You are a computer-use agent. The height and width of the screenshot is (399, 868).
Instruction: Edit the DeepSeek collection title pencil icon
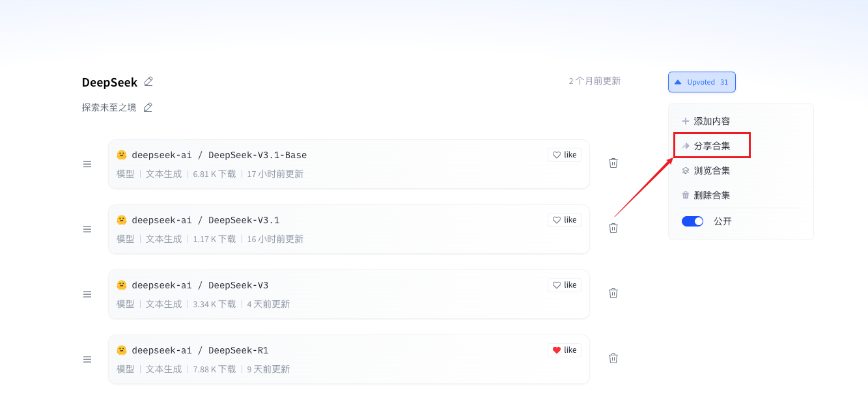pos(148,81)
